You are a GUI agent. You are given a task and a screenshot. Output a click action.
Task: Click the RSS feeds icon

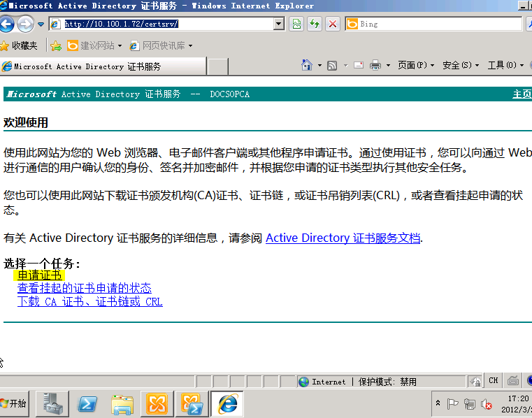(332, 65)
